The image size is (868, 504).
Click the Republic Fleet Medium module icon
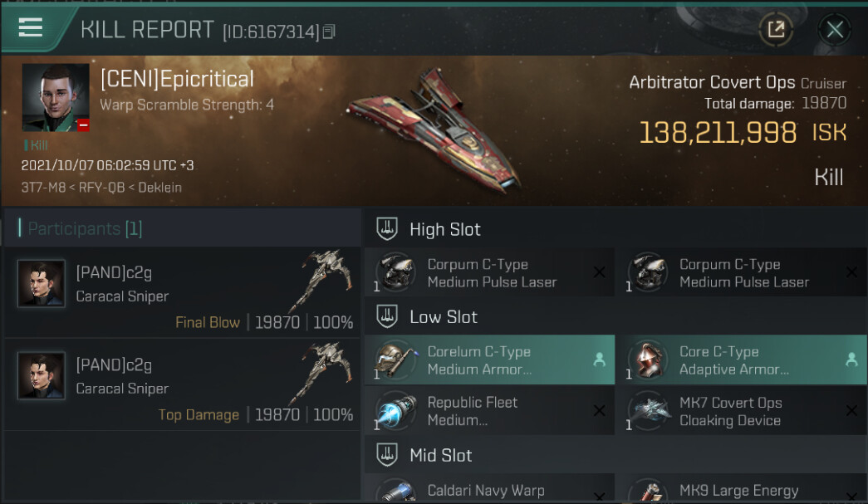click(396, 411)
